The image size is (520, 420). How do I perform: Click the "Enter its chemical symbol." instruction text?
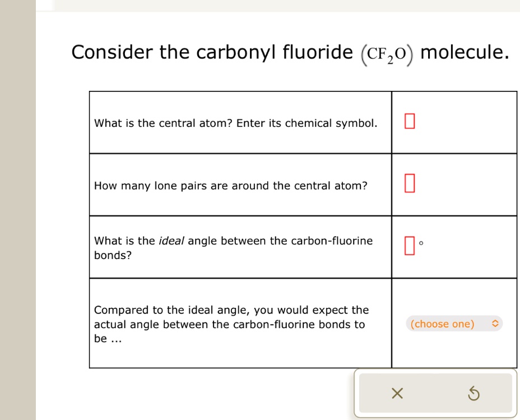click(x=306, y=123)
